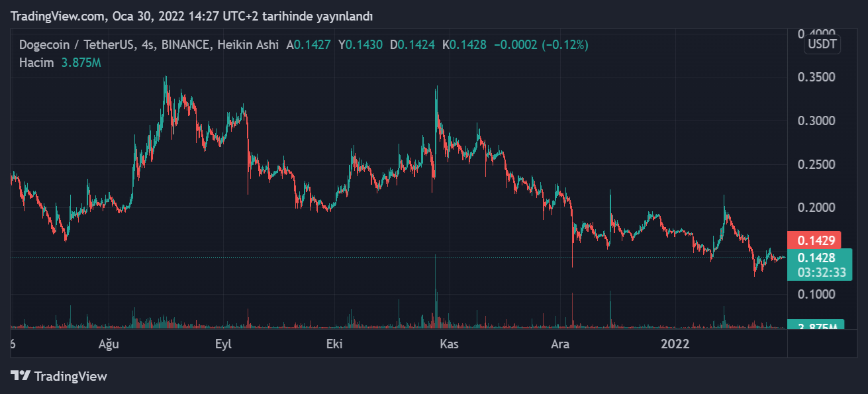Select the Ağu label on the time axis
Screen dimensions: 868x394
[109, 344]
